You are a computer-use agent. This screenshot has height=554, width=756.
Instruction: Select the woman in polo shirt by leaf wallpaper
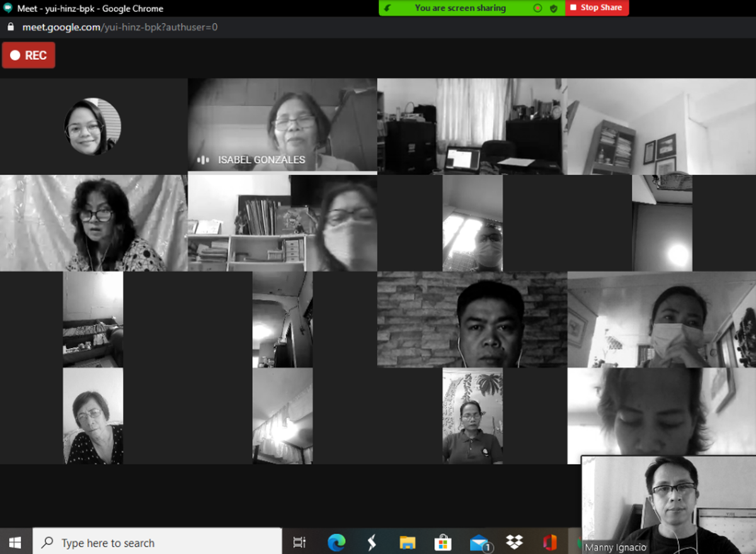pos(472,416)
